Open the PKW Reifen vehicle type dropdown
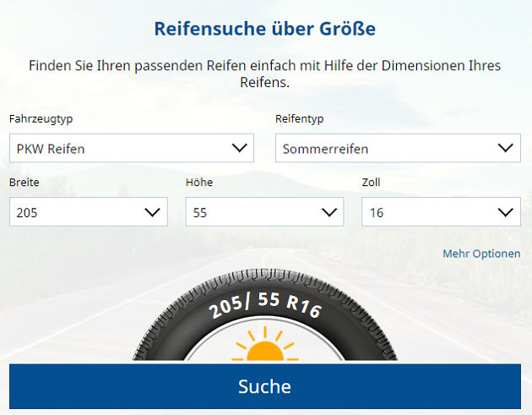532x415 pixels. [131, 149]
